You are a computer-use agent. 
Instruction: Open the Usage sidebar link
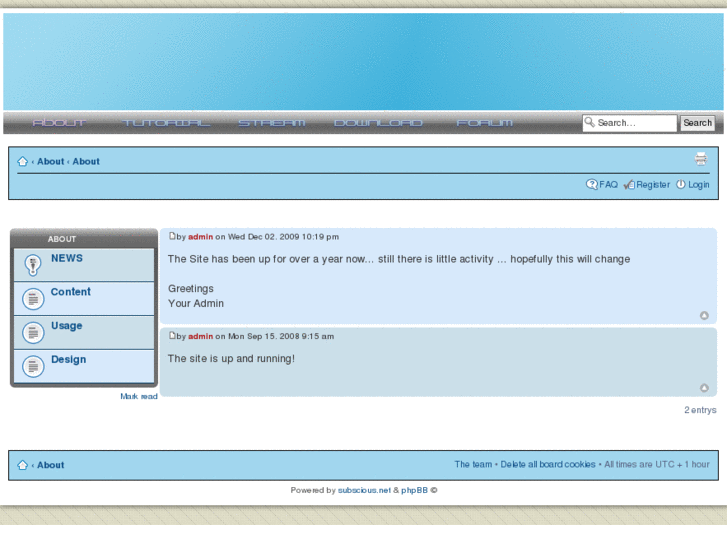click(67, 326)
